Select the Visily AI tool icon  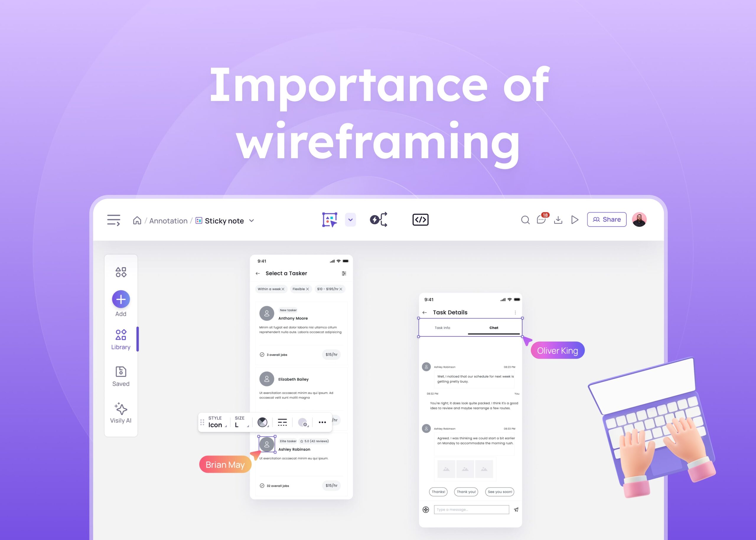click(x=120, y=409)
